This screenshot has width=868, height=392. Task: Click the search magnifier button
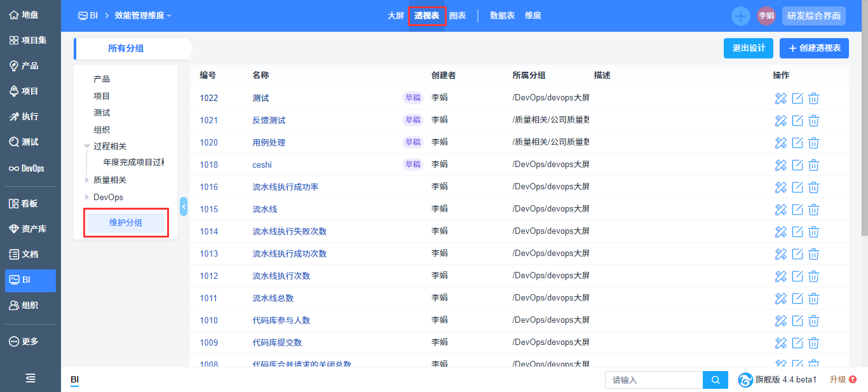(715, 380)
